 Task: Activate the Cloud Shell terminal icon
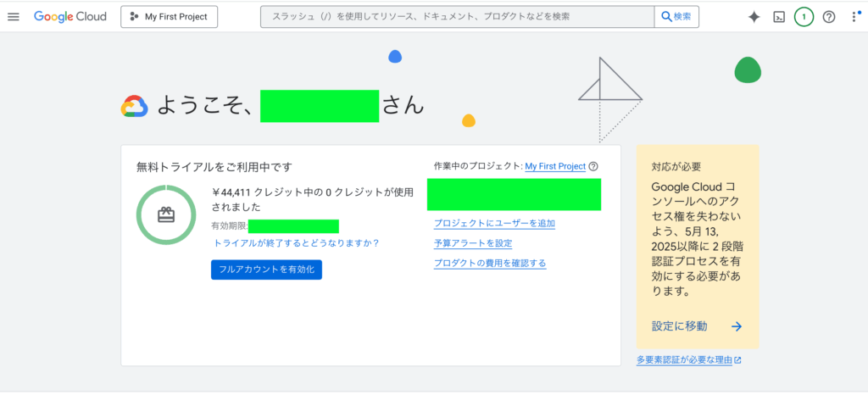pyautogui.click(x=779, y=17)
